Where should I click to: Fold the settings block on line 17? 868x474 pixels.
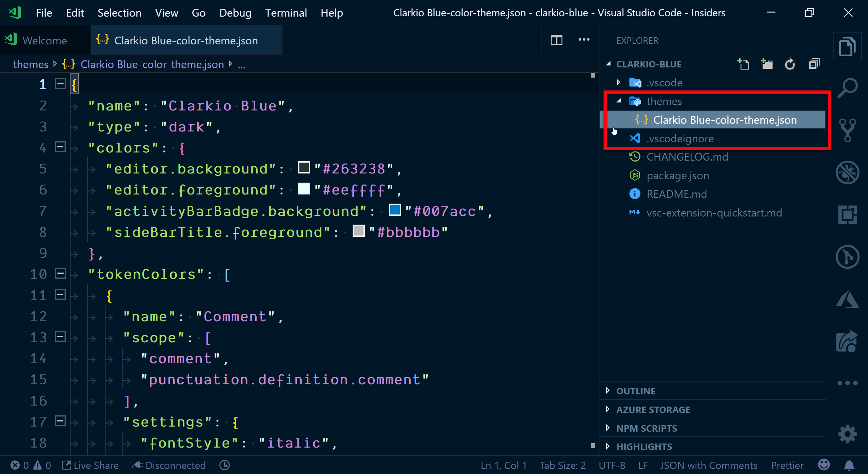pos(60,421)
